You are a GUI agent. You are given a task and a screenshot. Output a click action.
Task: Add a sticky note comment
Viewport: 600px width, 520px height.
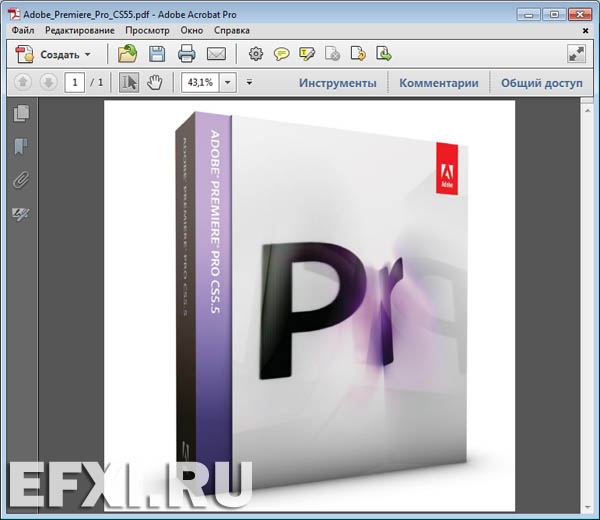click(282, 54)
